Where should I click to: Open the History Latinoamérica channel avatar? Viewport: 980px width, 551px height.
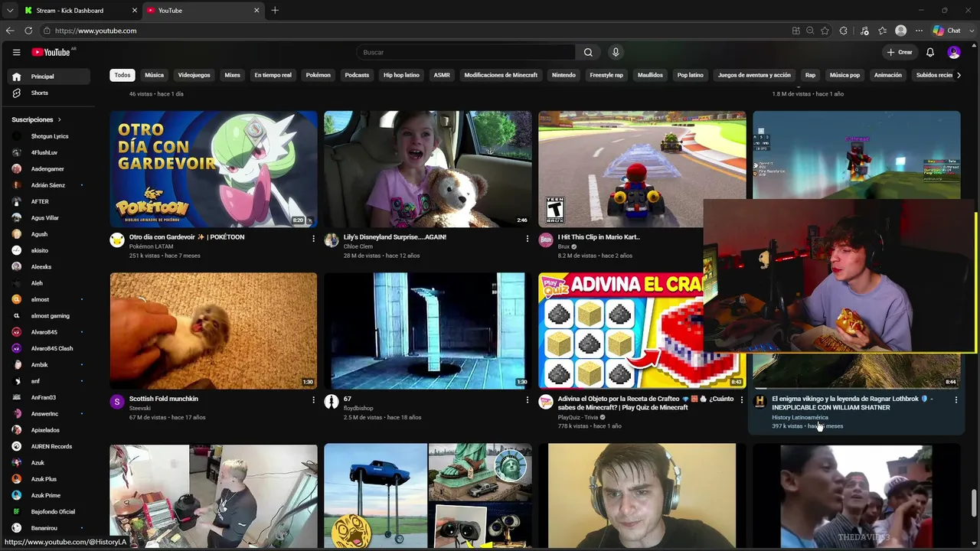(x=759, y=402)
